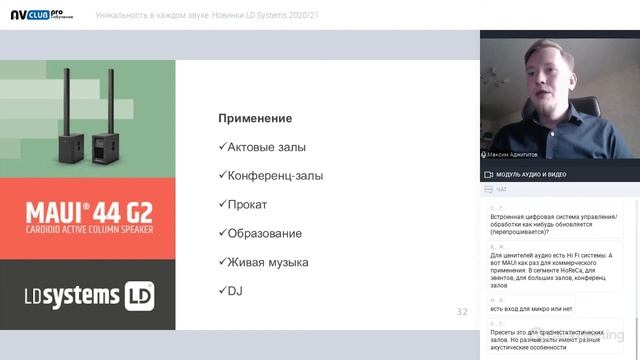This screenshot has height=360, width=640.
Task: Open the Модуль аудио и видео panel header
Action: coord(560,175)
